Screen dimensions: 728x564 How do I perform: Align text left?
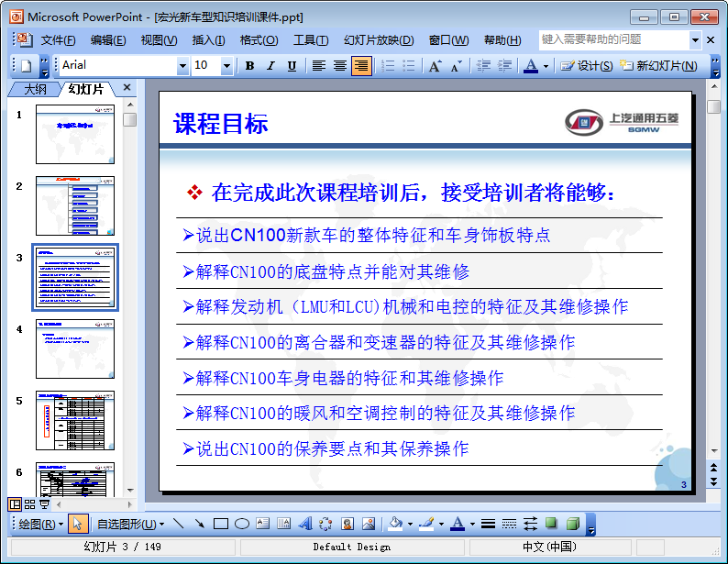pos(318,66)
